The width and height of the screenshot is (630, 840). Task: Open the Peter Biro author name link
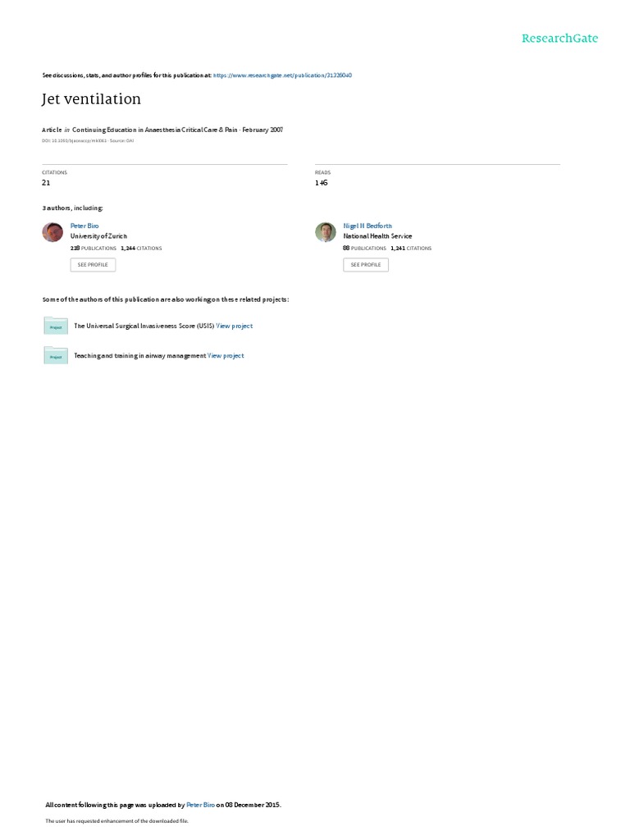84,226
